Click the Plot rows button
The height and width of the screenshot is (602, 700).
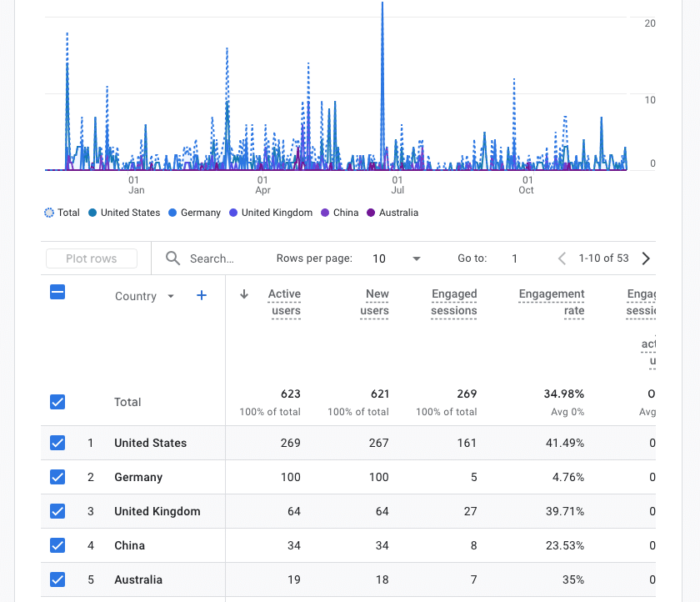click(92, 258)
